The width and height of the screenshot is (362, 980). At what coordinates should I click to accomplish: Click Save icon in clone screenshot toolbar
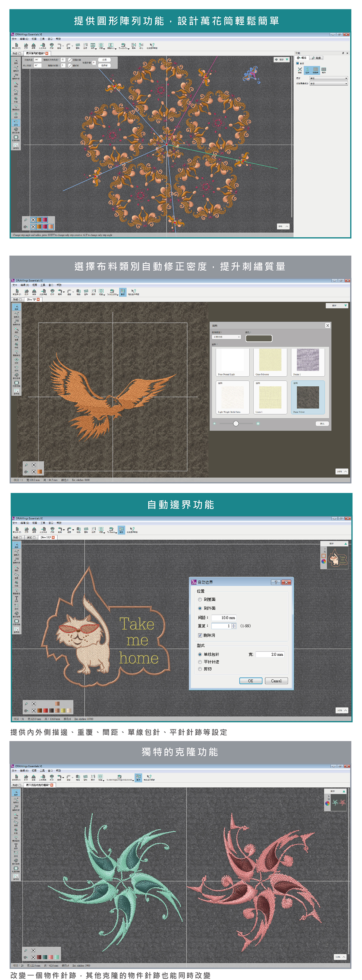tap(34, 778)
